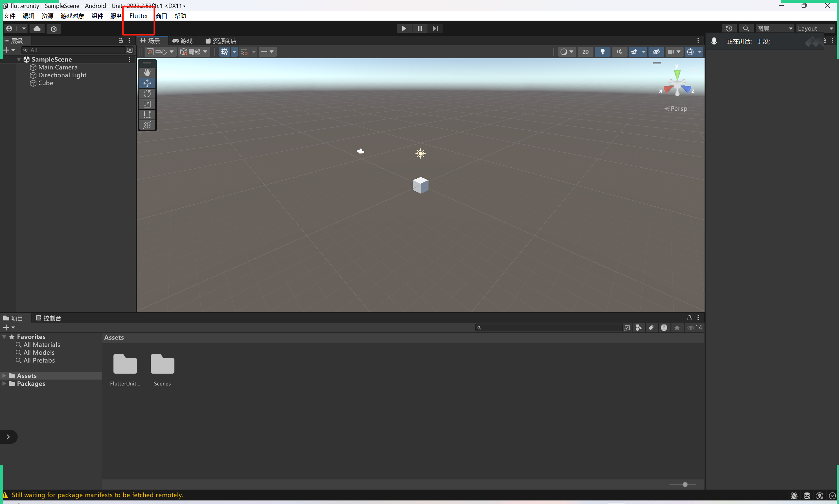Open the Flutter menu
This screenshot has height=504, width=839.
(x=138, y=16)
